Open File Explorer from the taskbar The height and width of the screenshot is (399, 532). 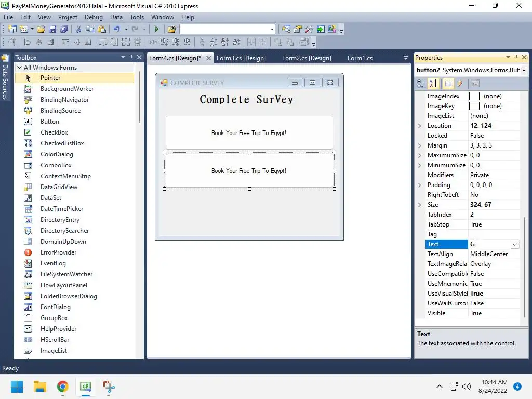click(x=39, y=387)
